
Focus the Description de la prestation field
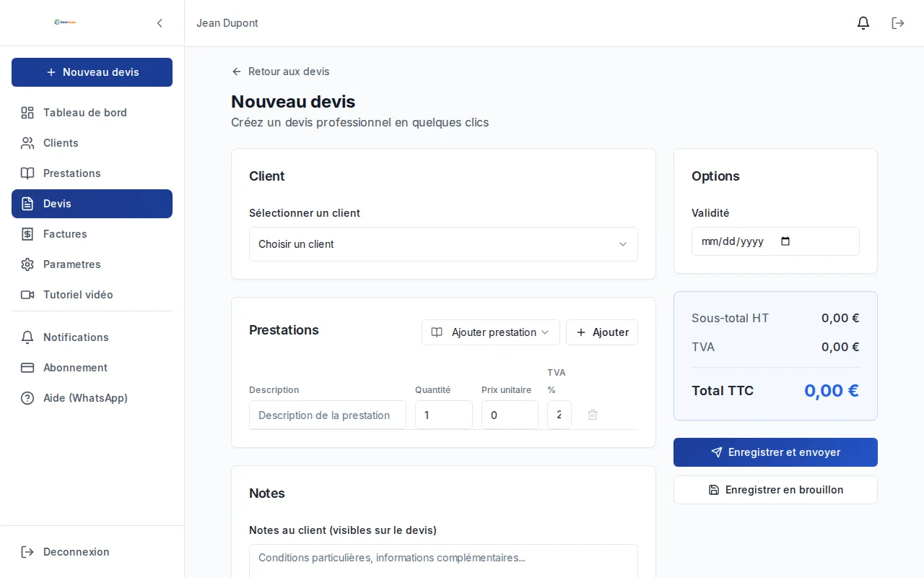pyautogui.click(x=328, y=415)
